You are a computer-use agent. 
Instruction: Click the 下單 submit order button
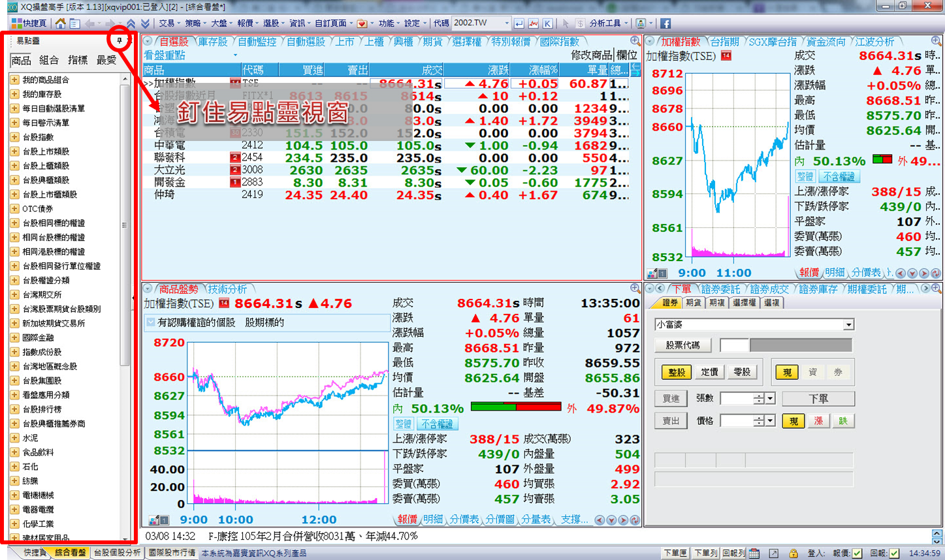tap(818, 398)
